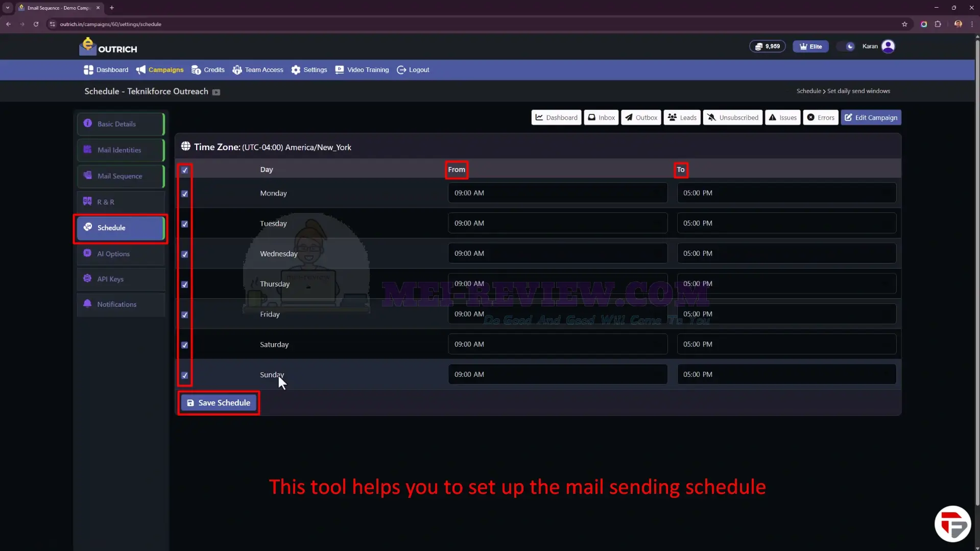Uncheck the Tuesday checkbox
Image resolution: width=980 pixels, height=551 pixels.
185,224
